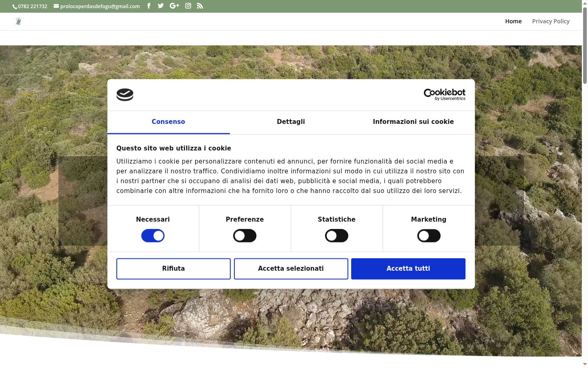Open Privacy Policy in navigation menu
This screenshot has height=368, width=588.
(x=551, y=21)
